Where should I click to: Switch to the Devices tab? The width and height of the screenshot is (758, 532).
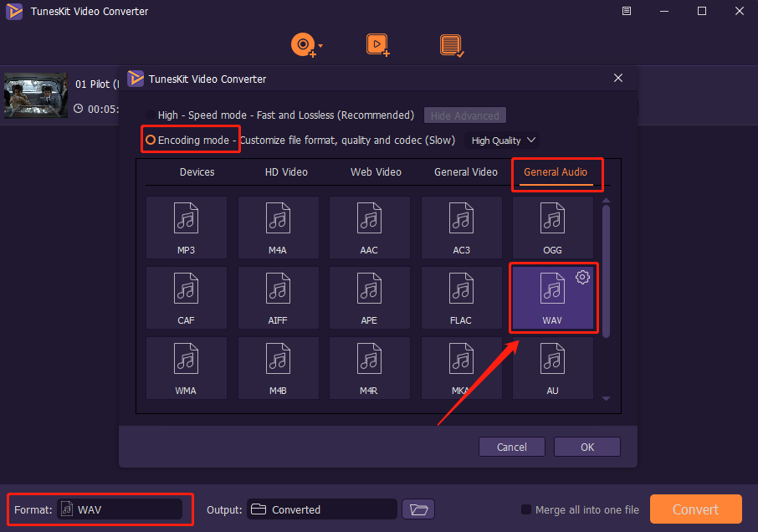tap(197, 172)
